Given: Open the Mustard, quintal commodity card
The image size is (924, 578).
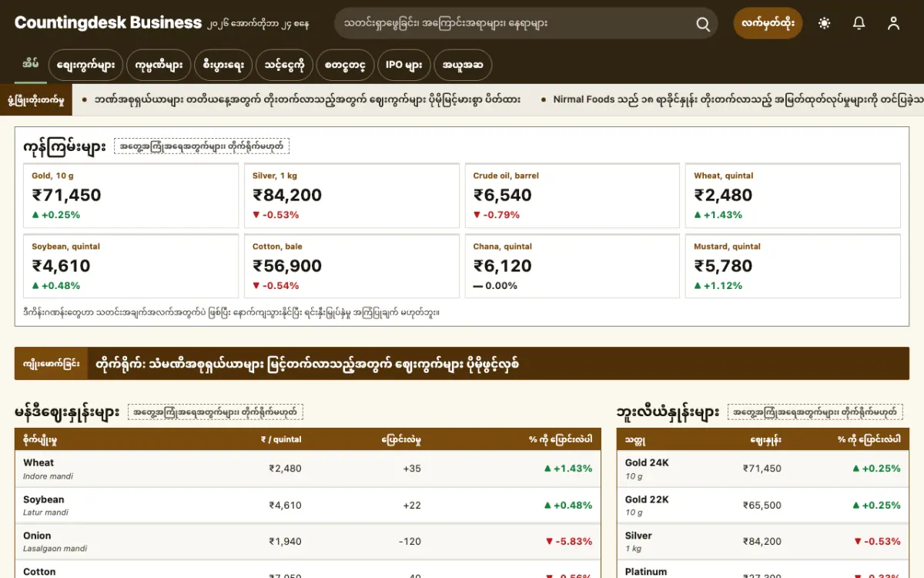Looking at the screenshot, I should pos(793,266).
